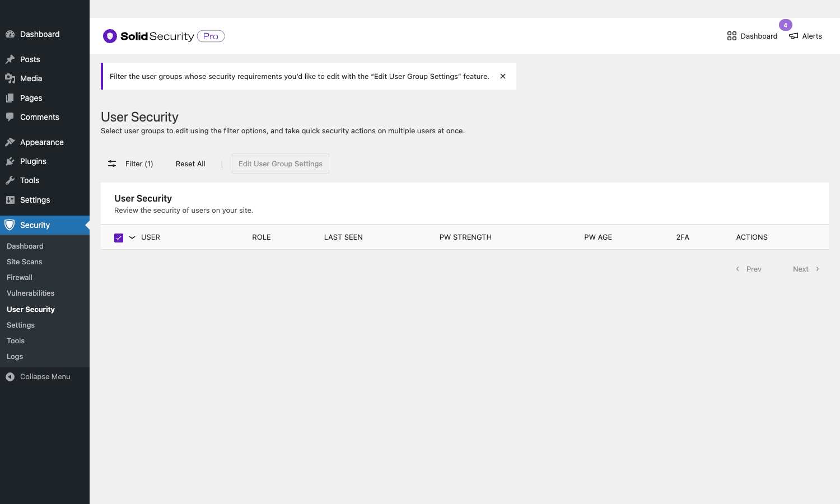
Task: Go to the Next page chevron
Action: (818, 269)
